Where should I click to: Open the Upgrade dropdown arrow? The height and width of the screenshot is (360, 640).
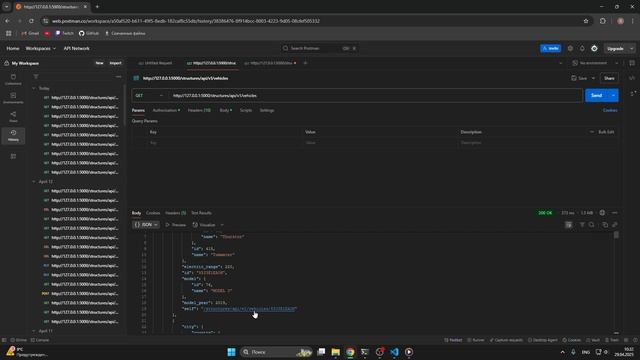coord(631,48)
